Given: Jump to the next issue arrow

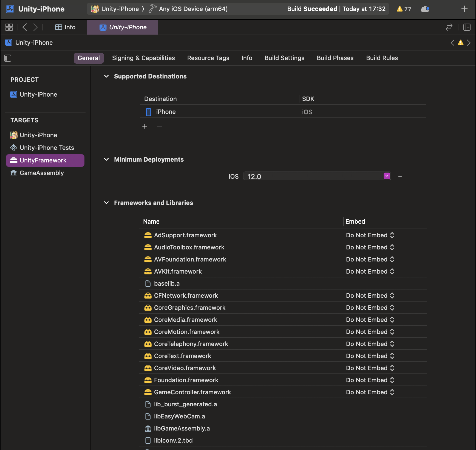Looking at the screenshot, I should click(x=469, y=43).
